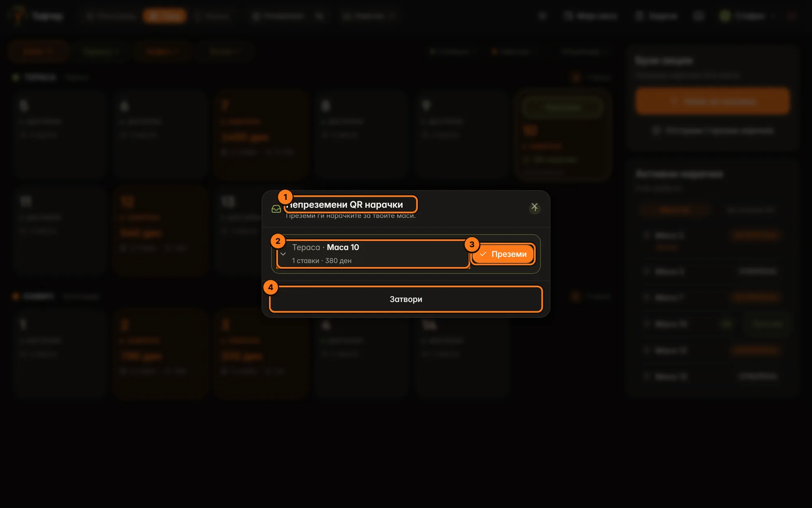This screenshot has height=508, width=812.
Task: Click the orange step badge numbered 2
Action: 278,241
